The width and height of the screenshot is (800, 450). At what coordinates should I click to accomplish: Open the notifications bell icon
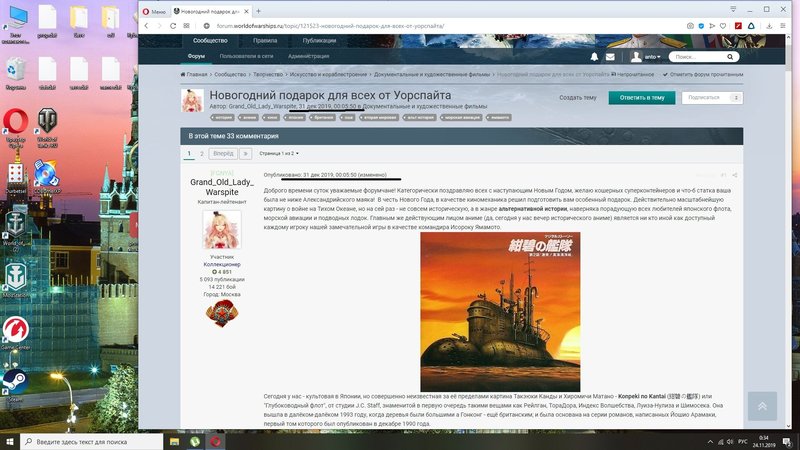click(x=594, y=57)
